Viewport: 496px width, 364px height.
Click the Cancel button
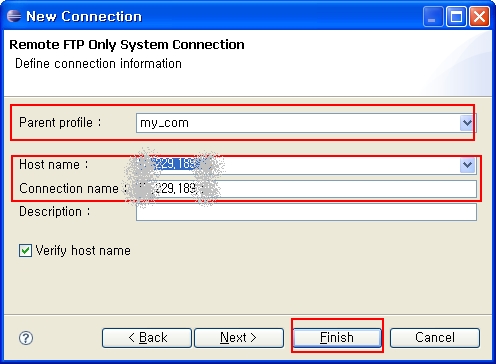pos(435,338)
